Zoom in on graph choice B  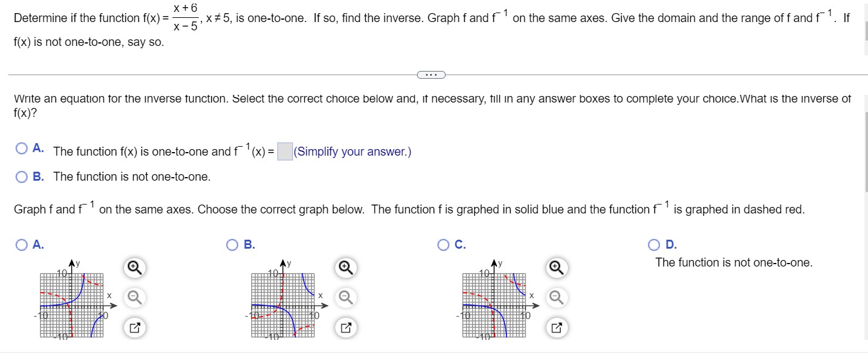pyautogui.click(x=345, y=268)
